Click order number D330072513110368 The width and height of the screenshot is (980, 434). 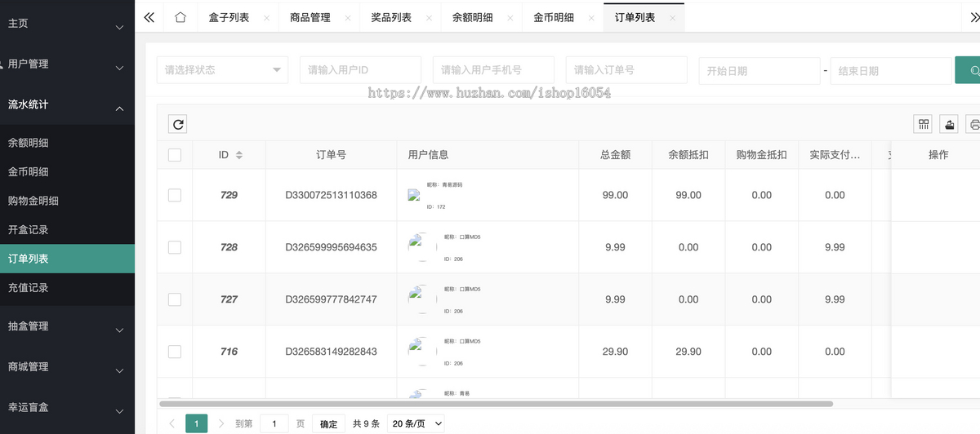[331, 195]
